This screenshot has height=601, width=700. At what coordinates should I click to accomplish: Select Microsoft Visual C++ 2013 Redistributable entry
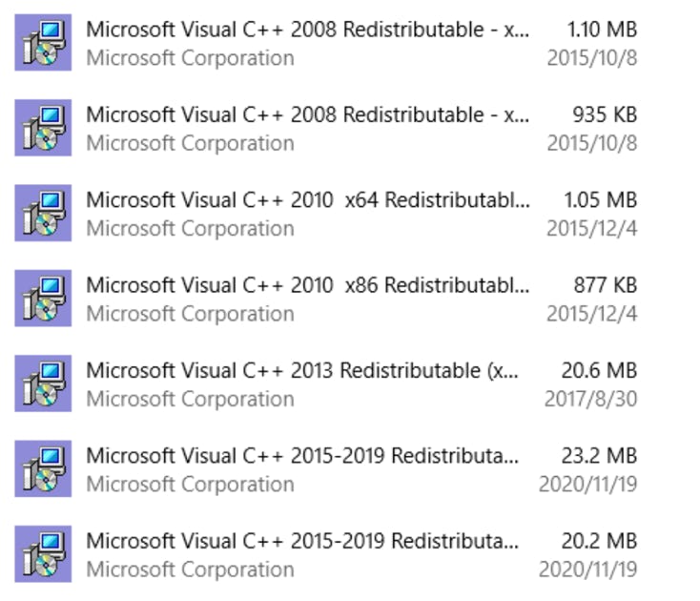(326, 383)
